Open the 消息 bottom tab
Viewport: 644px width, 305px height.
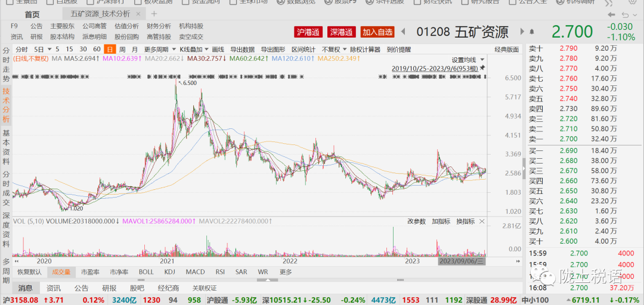[26, 288]
